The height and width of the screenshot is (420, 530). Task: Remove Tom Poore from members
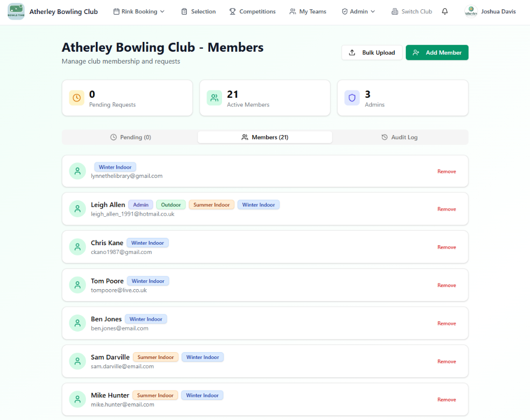coord(447,286)
